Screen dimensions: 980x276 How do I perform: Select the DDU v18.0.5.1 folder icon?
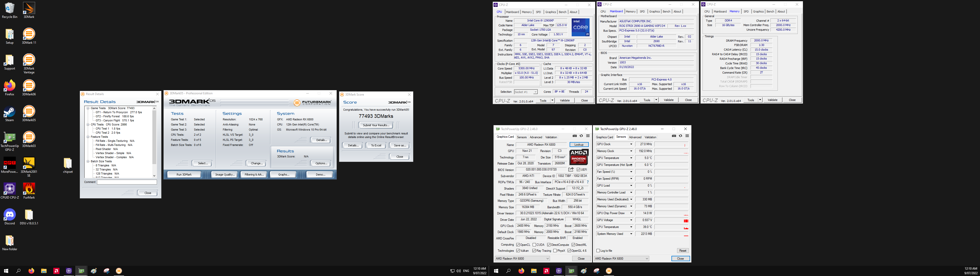[x=29, y=217]
